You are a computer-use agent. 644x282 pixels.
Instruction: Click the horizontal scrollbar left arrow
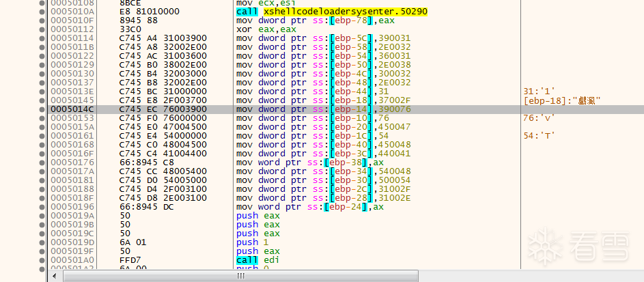tap(53, 276)
